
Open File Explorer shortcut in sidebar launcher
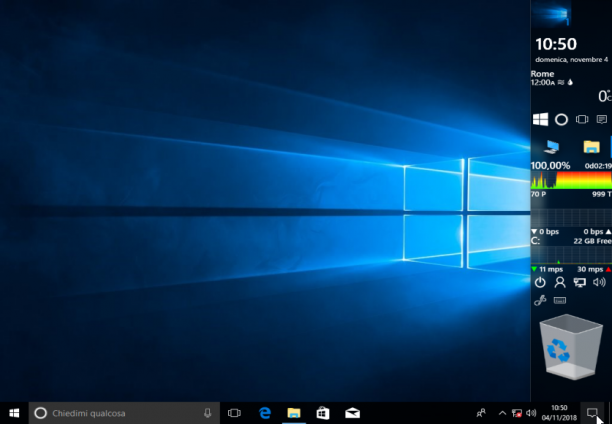click(591, 147)
